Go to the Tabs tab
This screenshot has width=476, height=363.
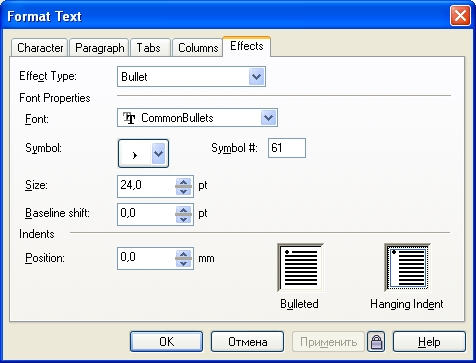coord(150,48)
